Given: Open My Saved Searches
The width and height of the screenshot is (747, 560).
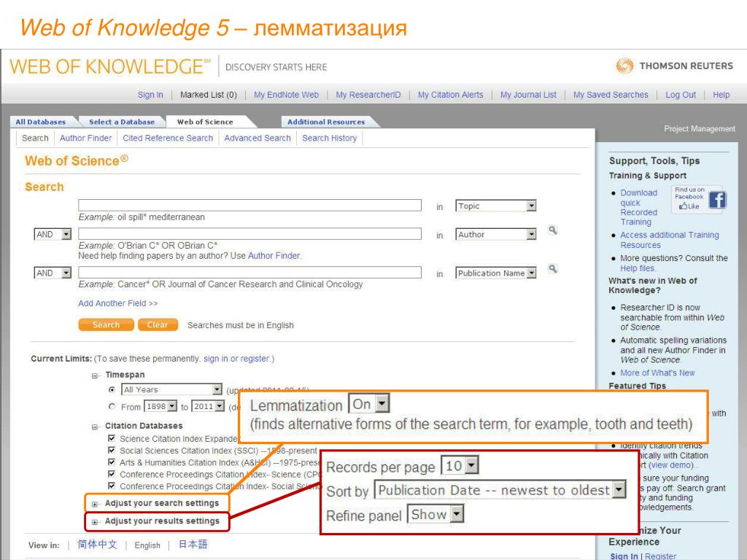Looking at the screenshot, I should point(611,95).
